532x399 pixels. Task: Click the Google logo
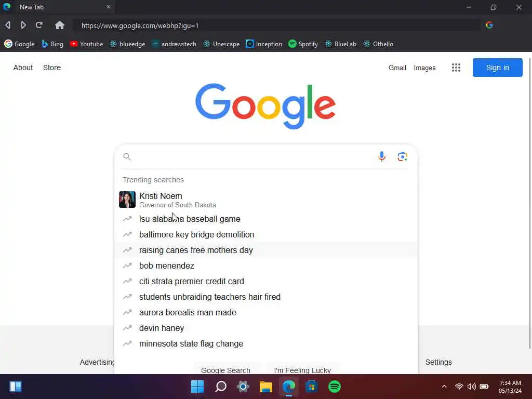point(265,106)
